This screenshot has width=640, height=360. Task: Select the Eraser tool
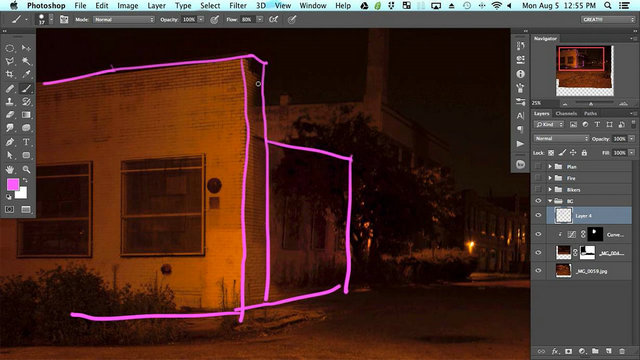point(9,115)
